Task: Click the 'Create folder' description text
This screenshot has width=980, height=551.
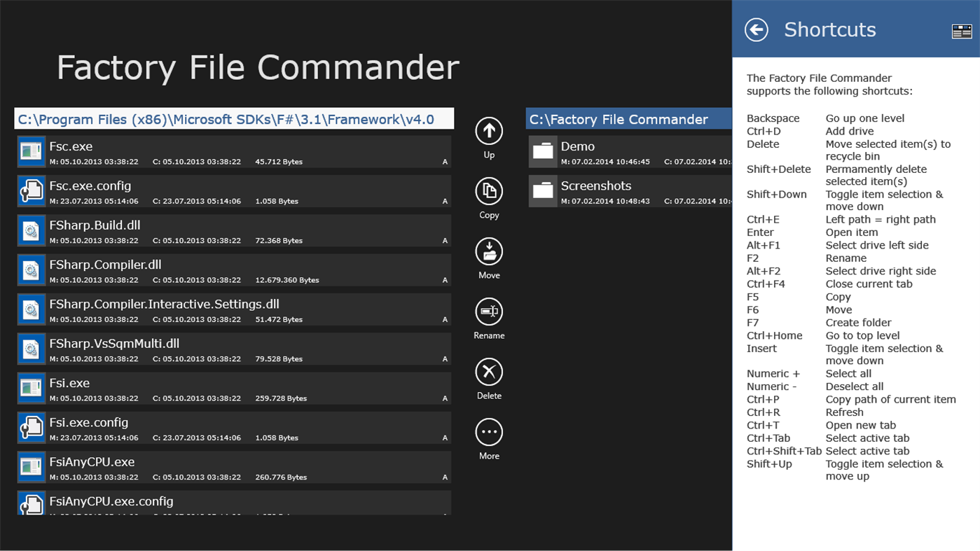Action: (x=859, y=323)
